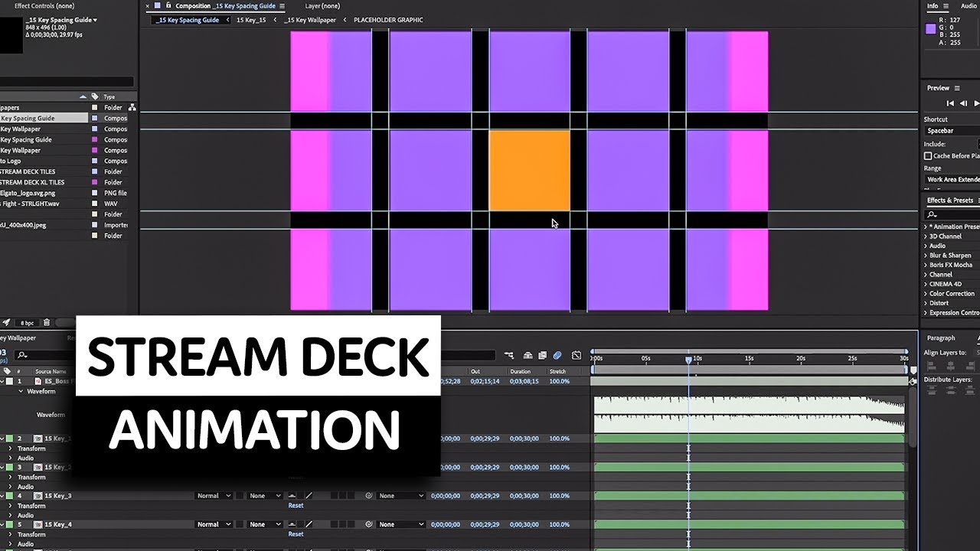Select _15 Key Wallpaper breadcrumb
This screenshot has height=551, width=980.
coord(312,20)
